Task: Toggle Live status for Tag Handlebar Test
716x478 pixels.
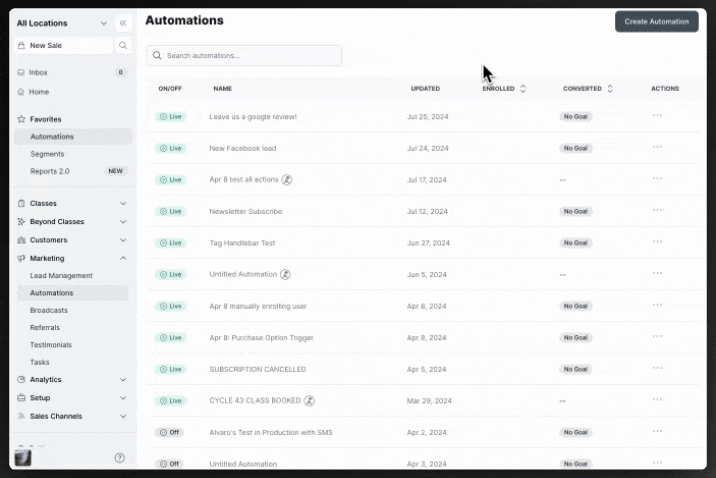Action: click(x=170, y=243)
